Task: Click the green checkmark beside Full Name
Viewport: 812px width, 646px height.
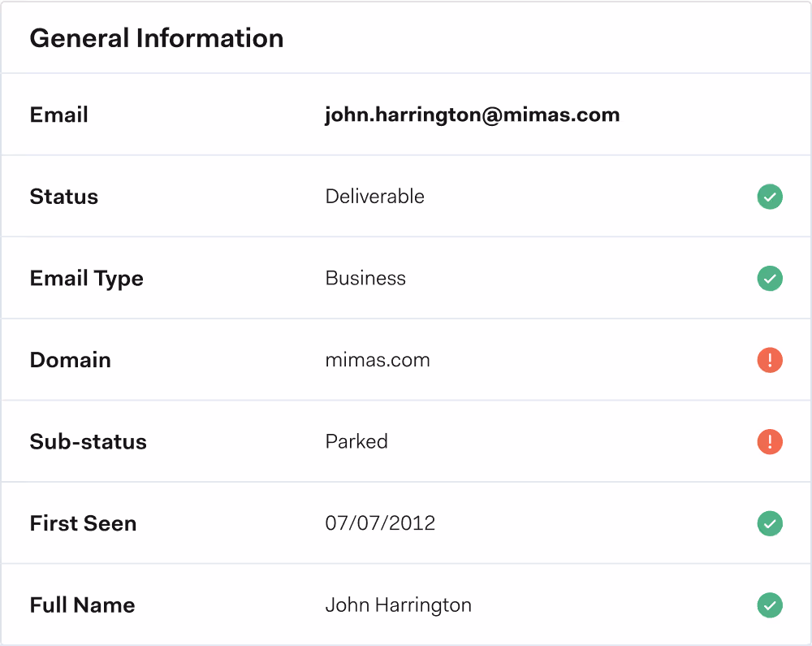Action: (770, 605)
